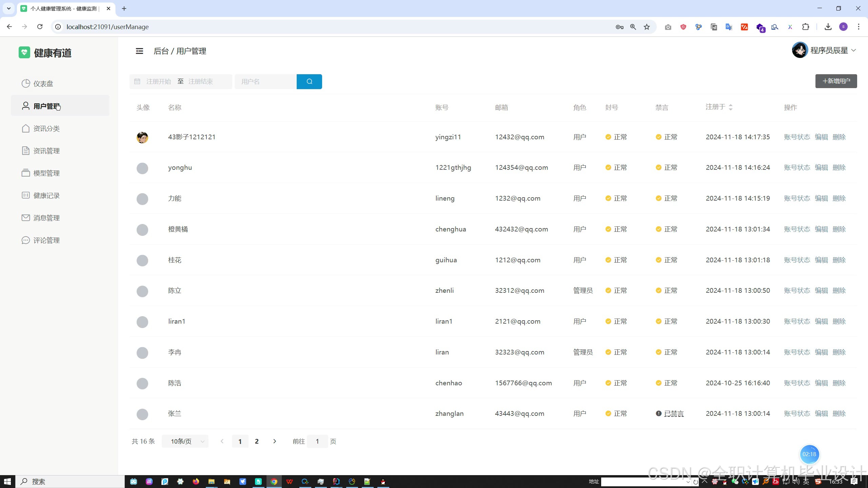This screenshot has height=488, width=868.
Task: Click 删除 for user 陈浩
Action: [839, 383]
